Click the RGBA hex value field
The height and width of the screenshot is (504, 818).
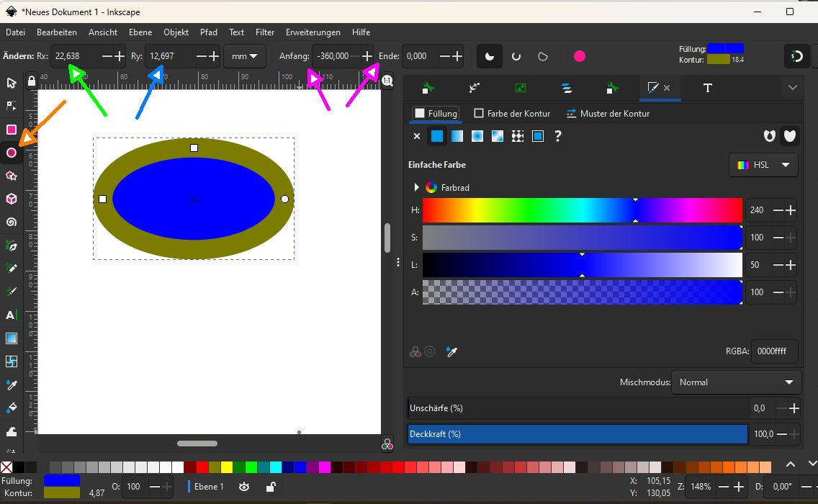coord(774,351)
